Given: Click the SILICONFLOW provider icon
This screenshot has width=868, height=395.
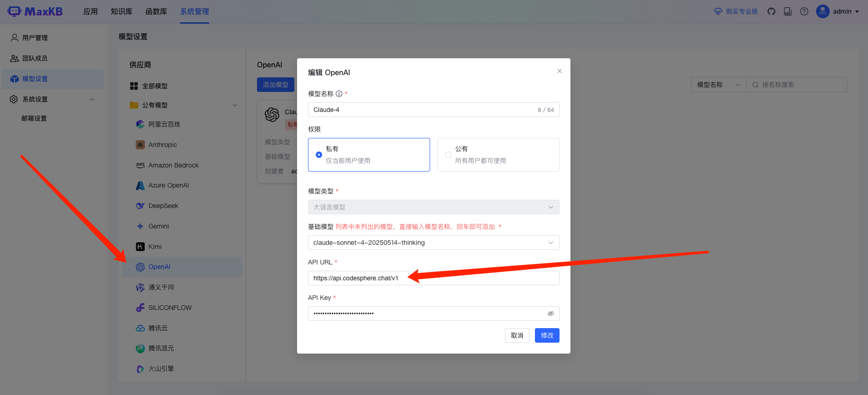Looking at the screenshot, I should [140, 308].
